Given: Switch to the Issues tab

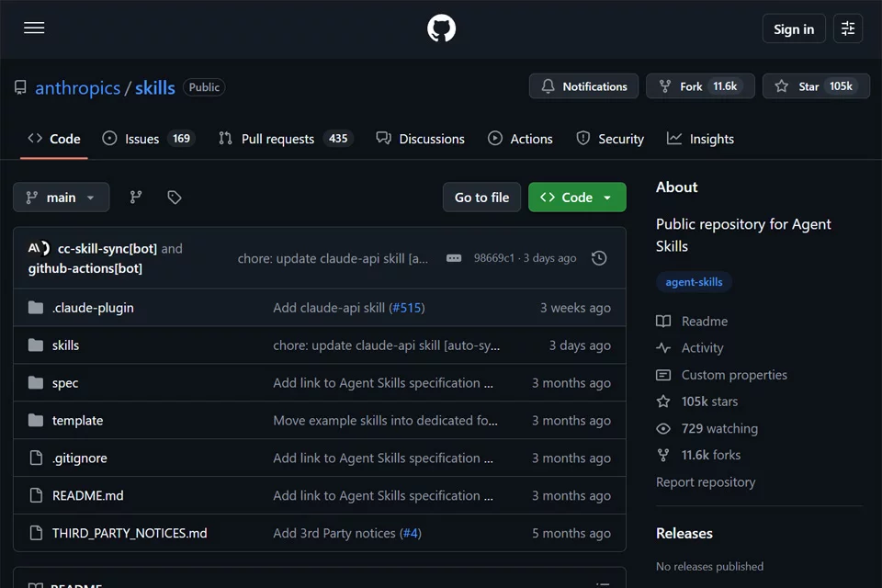Looking at the screenshot, I should click(x=149, y=139).
